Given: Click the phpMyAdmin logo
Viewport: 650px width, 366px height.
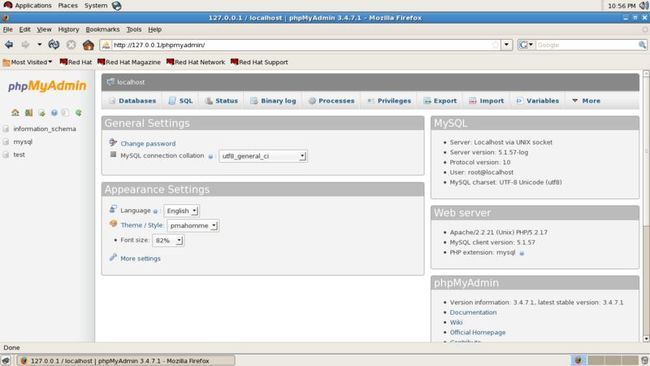Looking at the screenshot, I should [x=47, y=86].
